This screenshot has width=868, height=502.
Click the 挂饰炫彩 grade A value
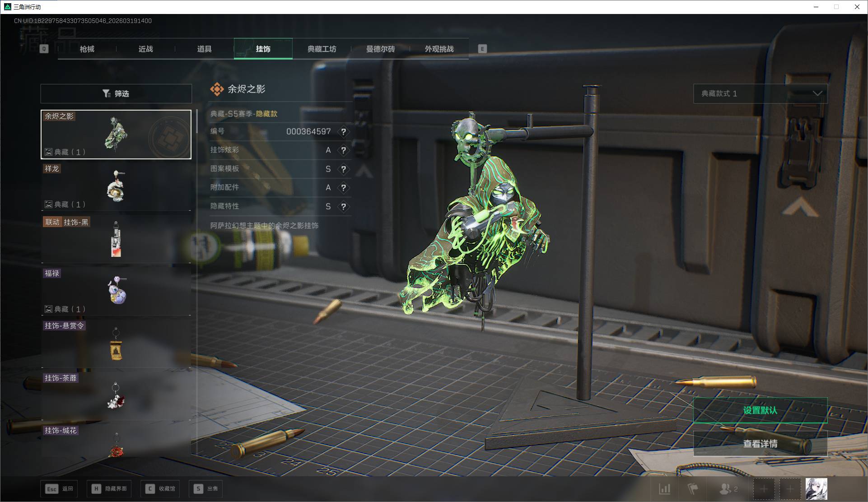pos(328,150)
